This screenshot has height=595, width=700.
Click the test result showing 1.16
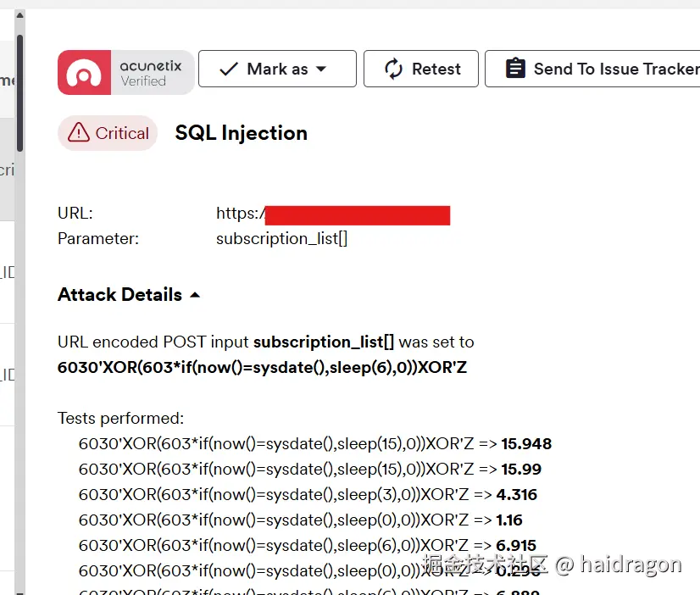pyautogui.click(x=509, y=520)
